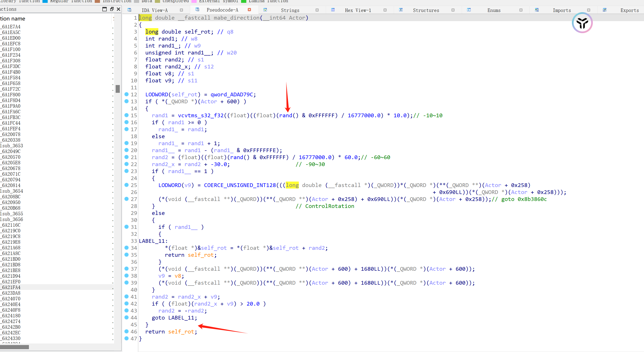
Task: Select function 6A21FA4 in the list
Action: 11,287
